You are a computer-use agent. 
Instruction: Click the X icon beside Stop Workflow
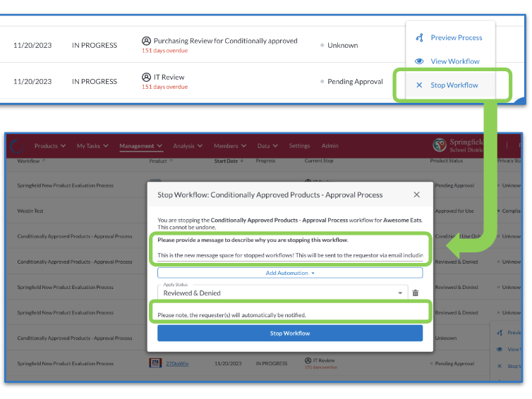point(419,85)
